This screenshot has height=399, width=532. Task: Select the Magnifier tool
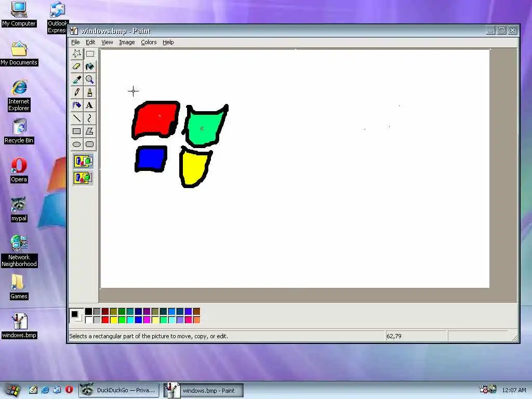[x=90, y=79]
